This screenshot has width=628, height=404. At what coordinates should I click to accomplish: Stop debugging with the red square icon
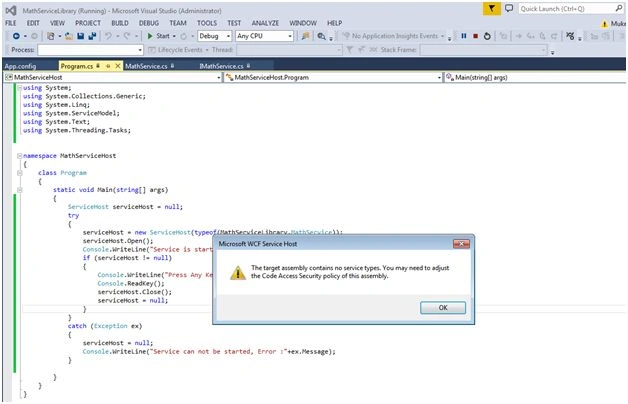click(x=475, y=36)
